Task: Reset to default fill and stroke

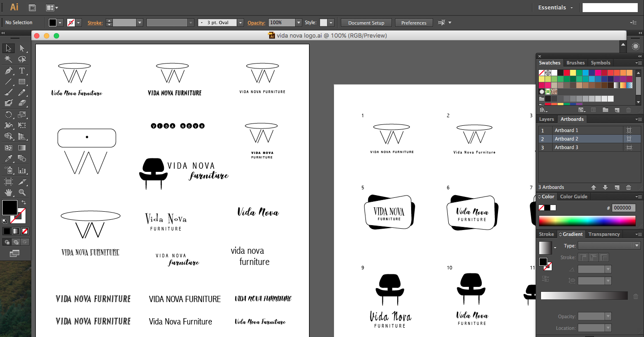Action: pyautogui.click(x=4, y=221)
